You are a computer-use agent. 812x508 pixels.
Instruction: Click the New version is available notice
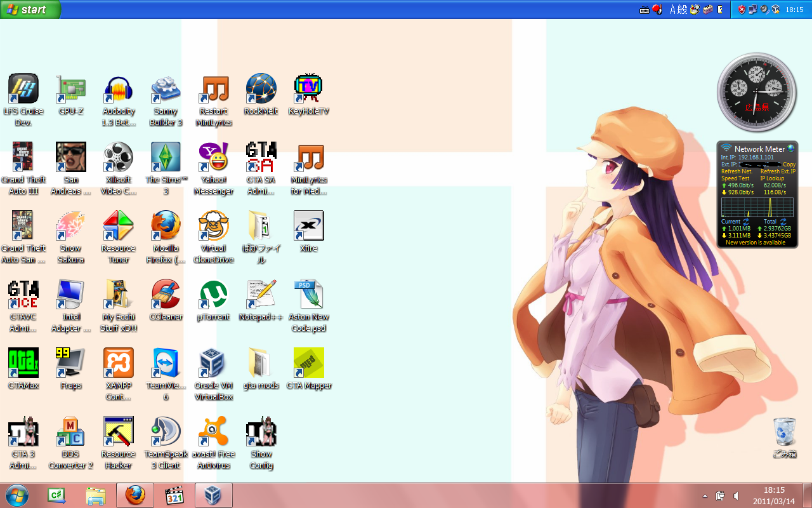tap(756, 243)
